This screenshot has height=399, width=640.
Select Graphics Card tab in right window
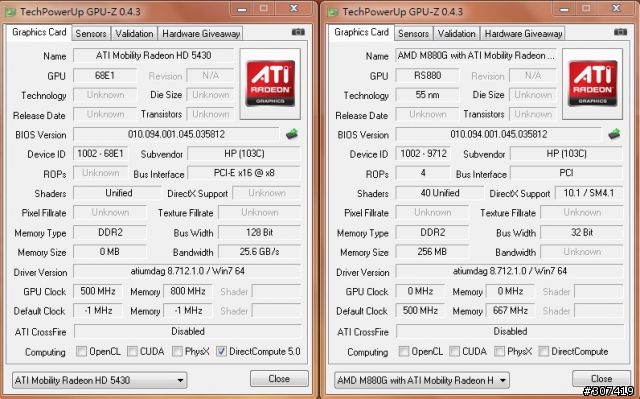point(361,32)
